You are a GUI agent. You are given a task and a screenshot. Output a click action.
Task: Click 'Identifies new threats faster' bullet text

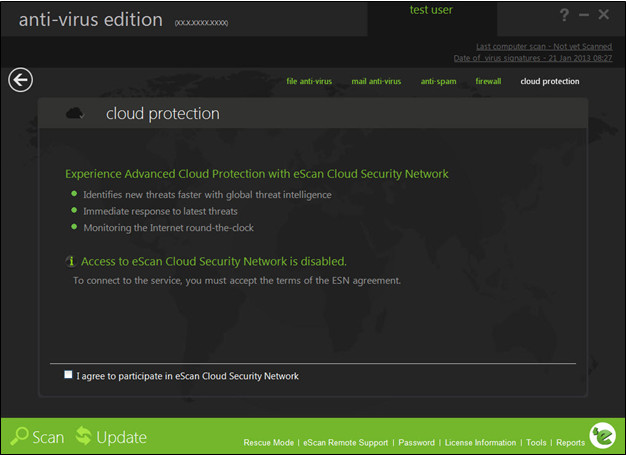coord(207,195)
